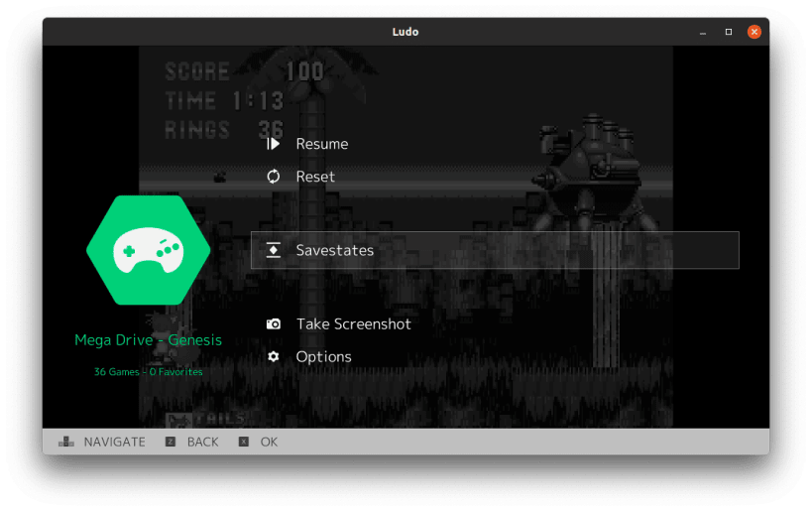Image resolution: width=812 pixels, height=511 pixels.
Task: Click the 36 Games - 0 Favorites text
Action: tap(148, 371)
